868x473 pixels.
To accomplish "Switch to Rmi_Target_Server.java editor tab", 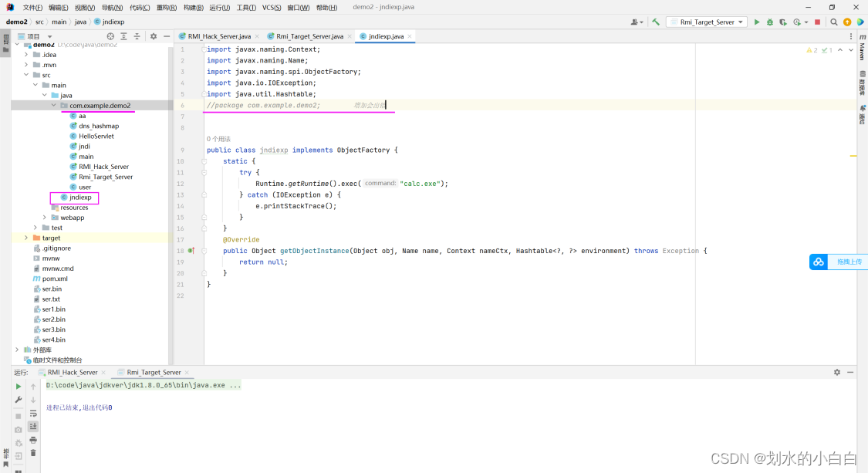I will pos(309,36).
